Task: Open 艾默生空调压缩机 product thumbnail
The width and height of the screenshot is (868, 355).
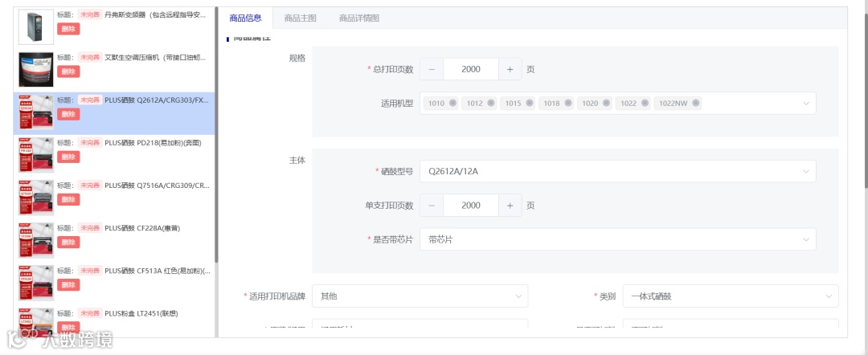Action: point(36,70)
